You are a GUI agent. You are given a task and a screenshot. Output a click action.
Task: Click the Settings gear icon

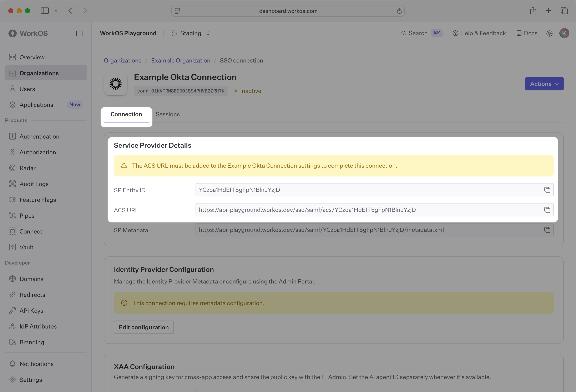12,380
